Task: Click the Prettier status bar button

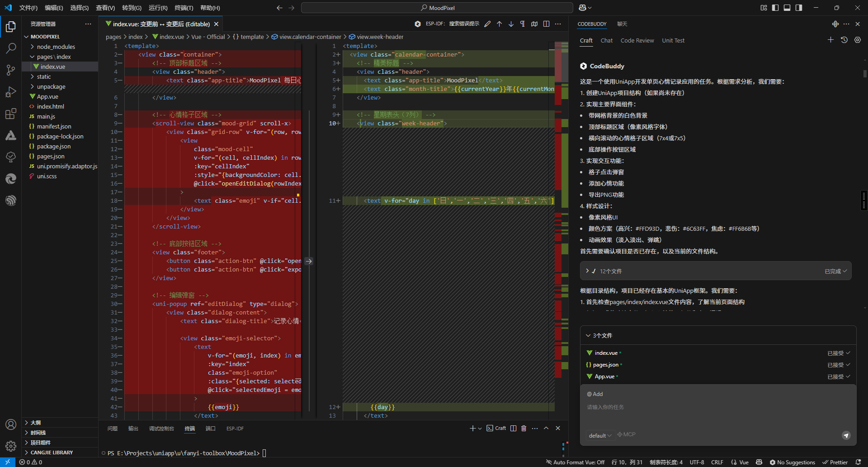Action: [x=835, y=462]
